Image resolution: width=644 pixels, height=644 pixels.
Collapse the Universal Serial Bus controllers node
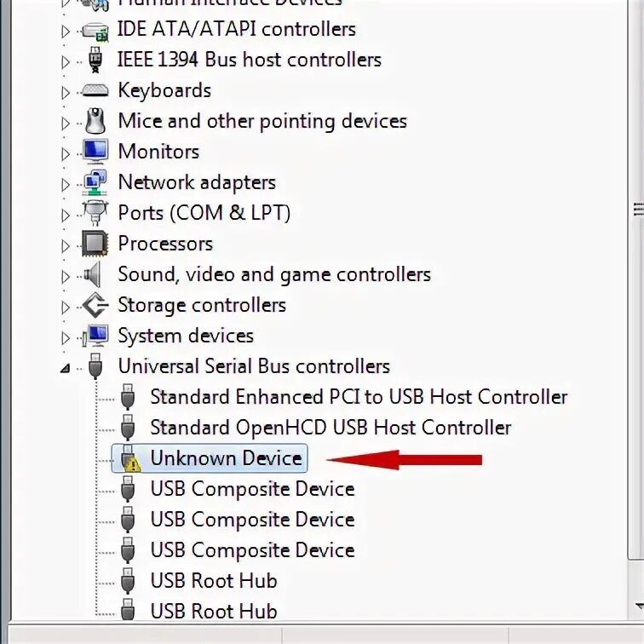point(66,368)
